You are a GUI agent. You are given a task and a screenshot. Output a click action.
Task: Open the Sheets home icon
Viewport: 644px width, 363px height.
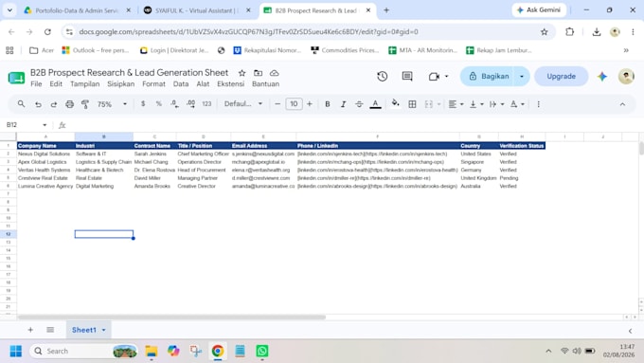[16, 78]
